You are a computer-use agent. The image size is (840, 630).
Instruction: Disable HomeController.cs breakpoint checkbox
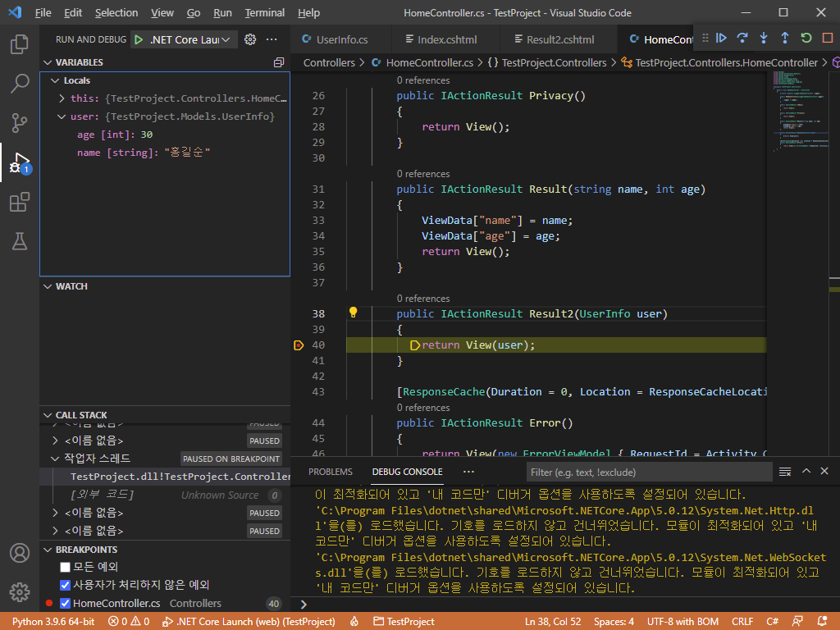coord(66,603)
